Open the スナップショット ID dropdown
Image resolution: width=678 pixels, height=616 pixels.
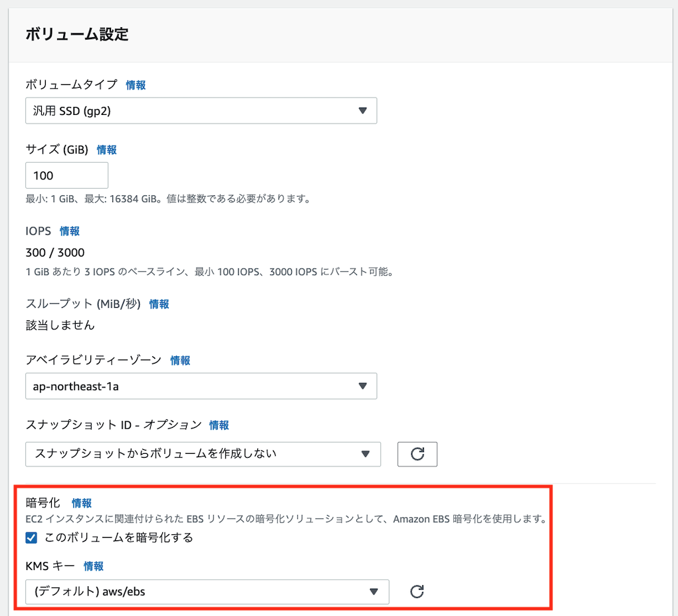(203, 454)
